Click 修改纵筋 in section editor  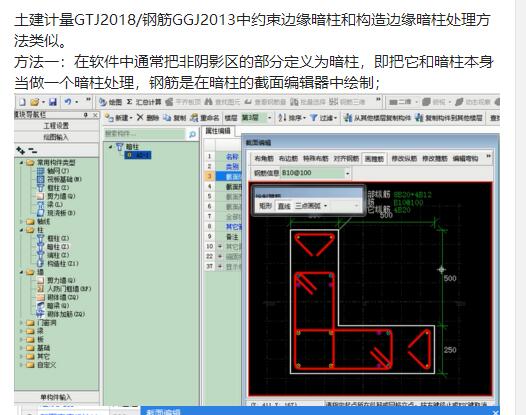[x=404, y=158]
